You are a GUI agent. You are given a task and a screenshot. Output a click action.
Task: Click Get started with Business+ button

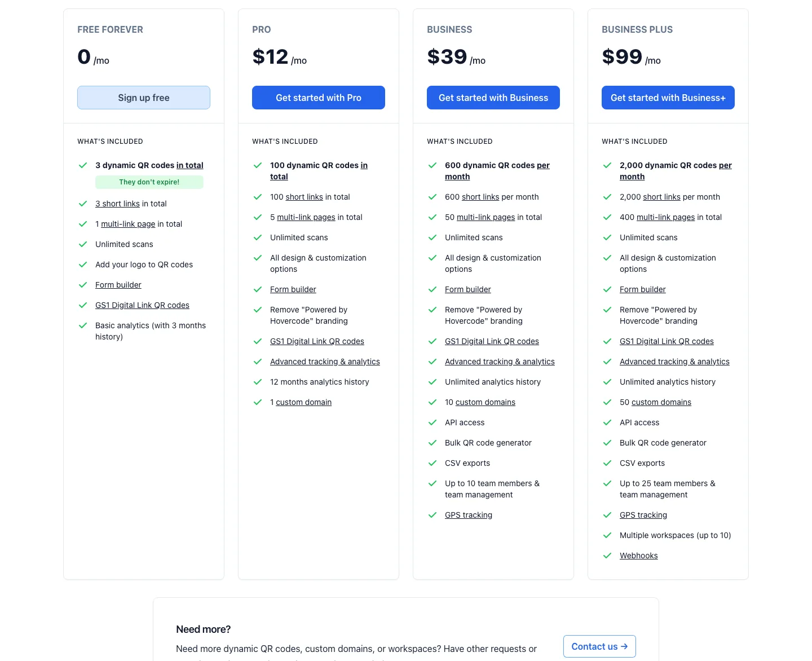coord(668,98)
